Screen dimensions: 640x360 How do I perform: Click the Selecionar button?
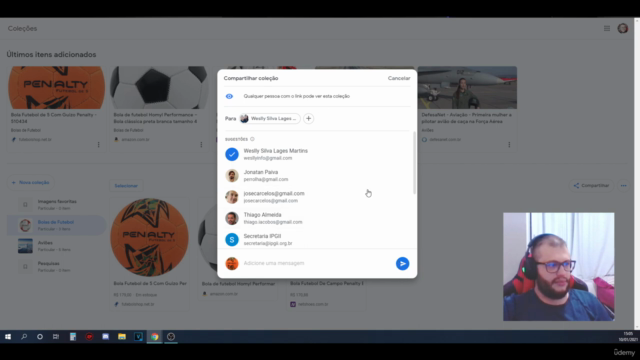(126, 186)
